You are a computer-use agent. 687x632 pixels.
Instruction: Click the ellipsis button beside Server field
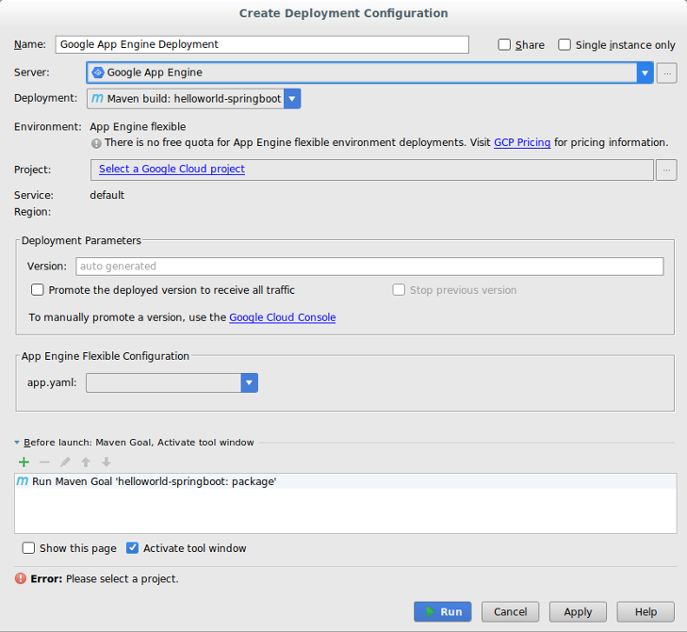667,72
